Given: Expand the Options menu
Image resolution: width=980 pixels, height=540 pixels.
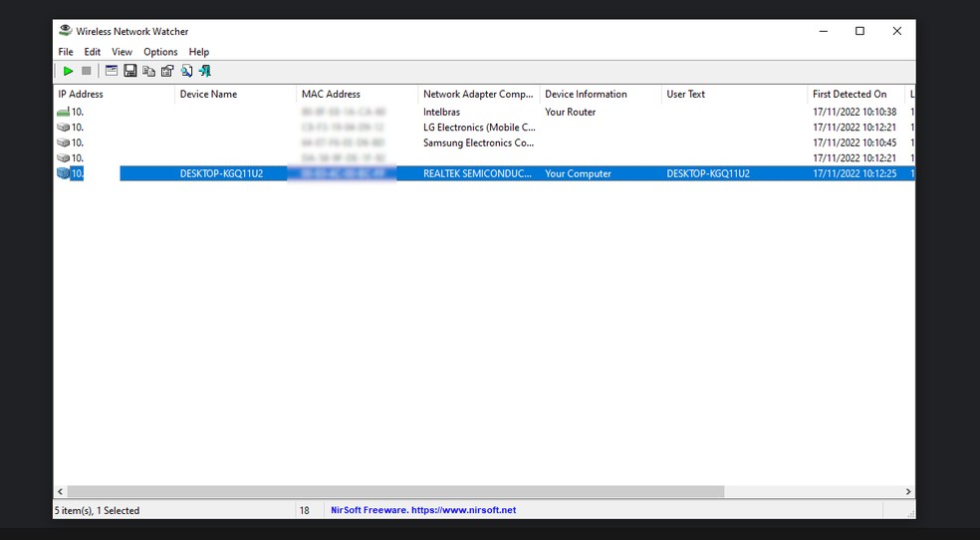Looking at the screenshot, I should [160, 52].
